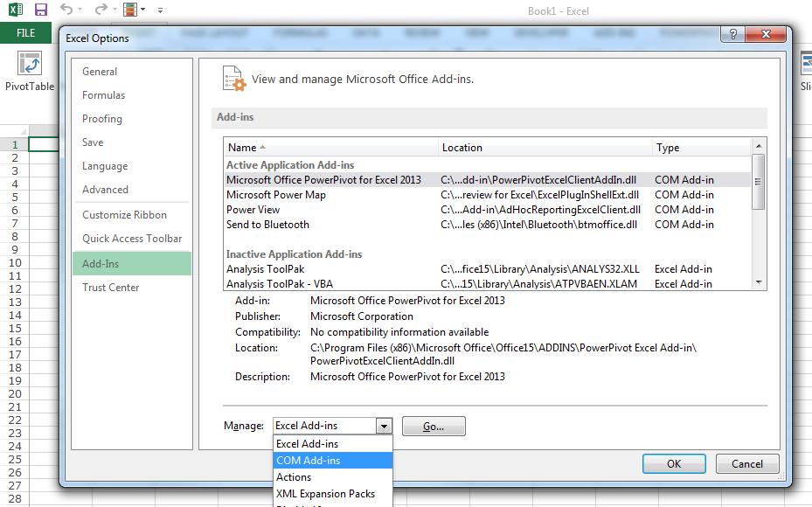812x507 pixels.
Task: Click the Save icon in Quick Access Toolbar
Action: 41,10
